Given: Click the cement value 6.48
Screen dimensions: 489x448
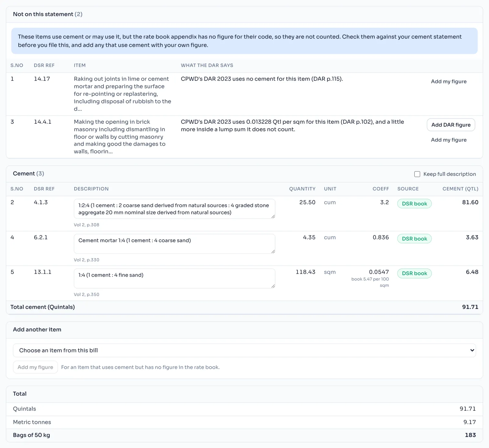Looking at the screenshot, I should click(472, 272).
